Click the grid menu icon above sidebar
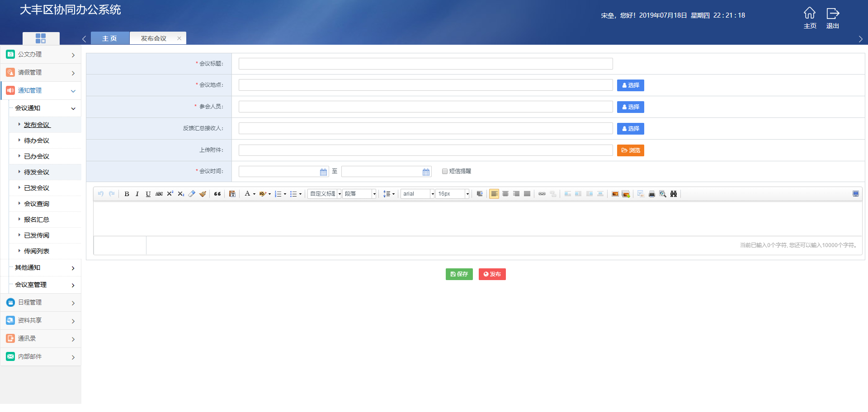The image size is (868, 412). pyautogui.click(x=41, y=38)
